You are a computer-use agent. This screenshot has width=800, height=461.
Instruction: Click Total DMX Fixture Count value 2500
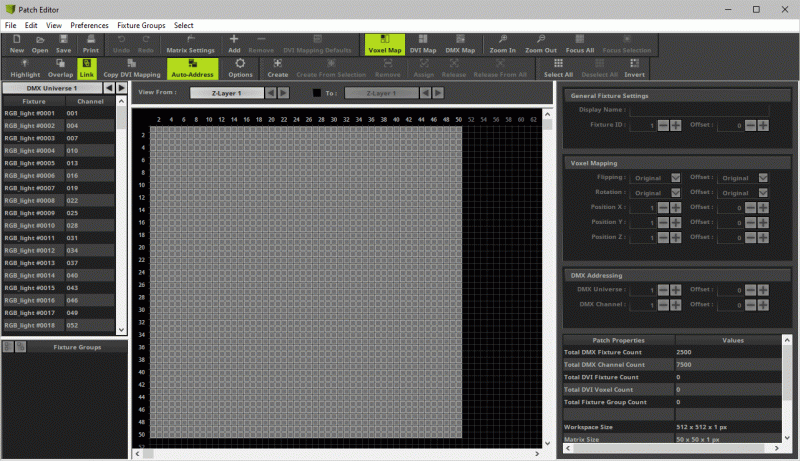[x=684, y=352]
